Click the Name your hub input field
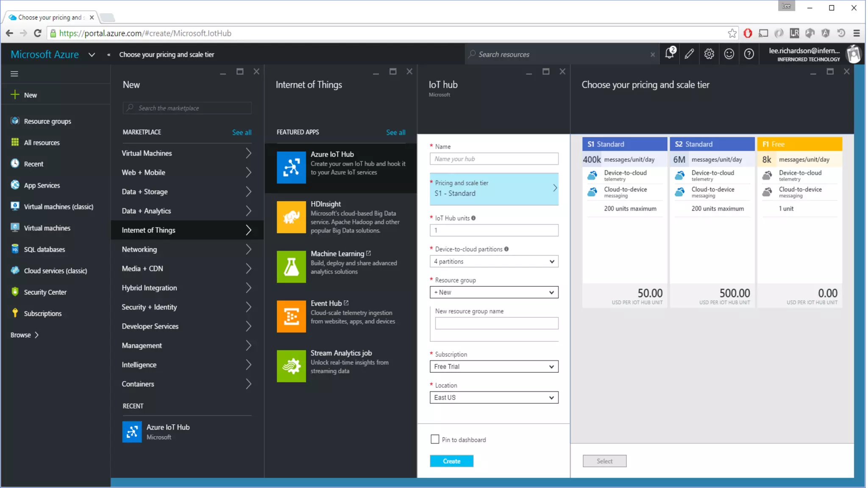Screen dimensions: 868x488 [x=494, y=159]
